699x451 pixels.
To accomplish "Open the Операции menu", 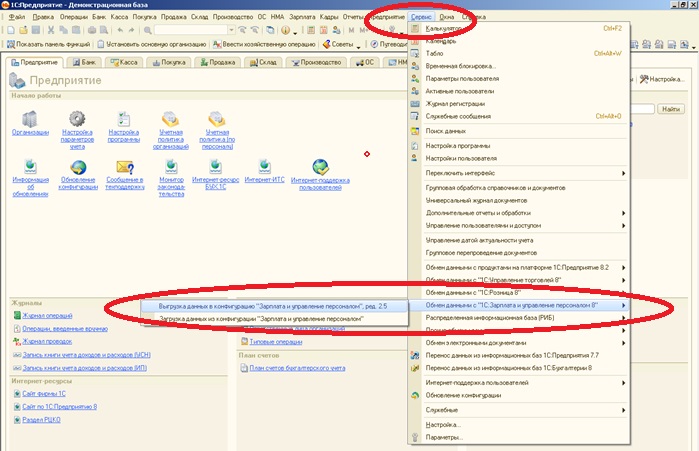I will coord(74,17).
